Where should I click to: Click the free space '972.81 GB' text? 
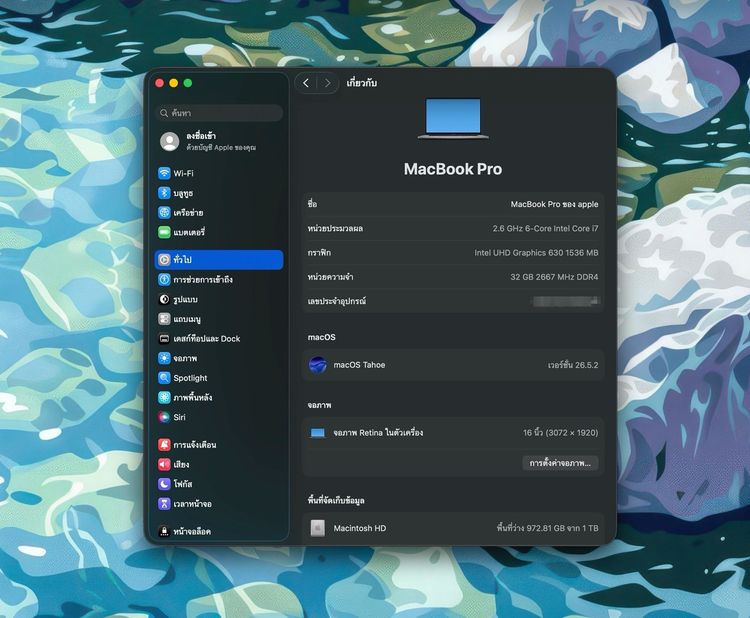point(546,528)
